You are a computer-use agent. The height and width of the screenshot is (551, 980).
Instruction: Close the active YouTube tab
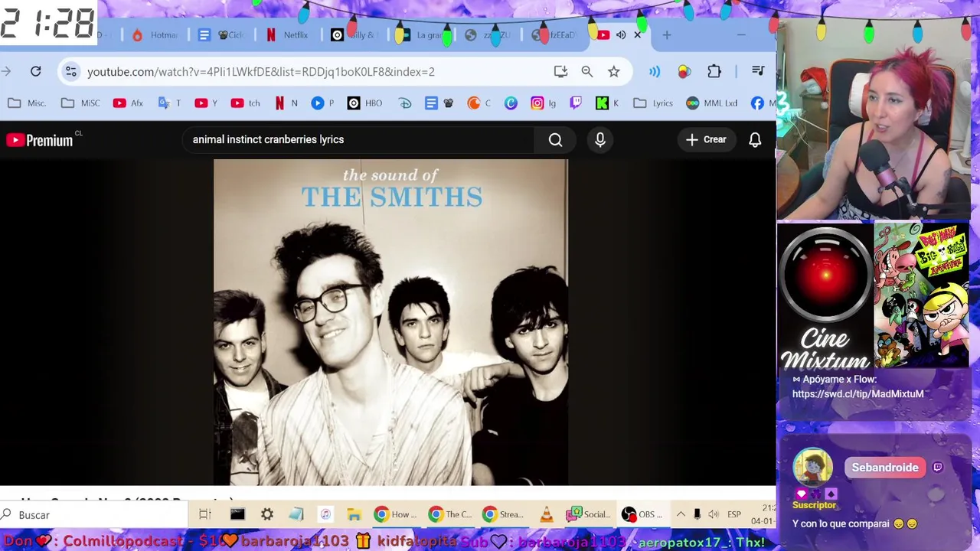pos(637,35)
